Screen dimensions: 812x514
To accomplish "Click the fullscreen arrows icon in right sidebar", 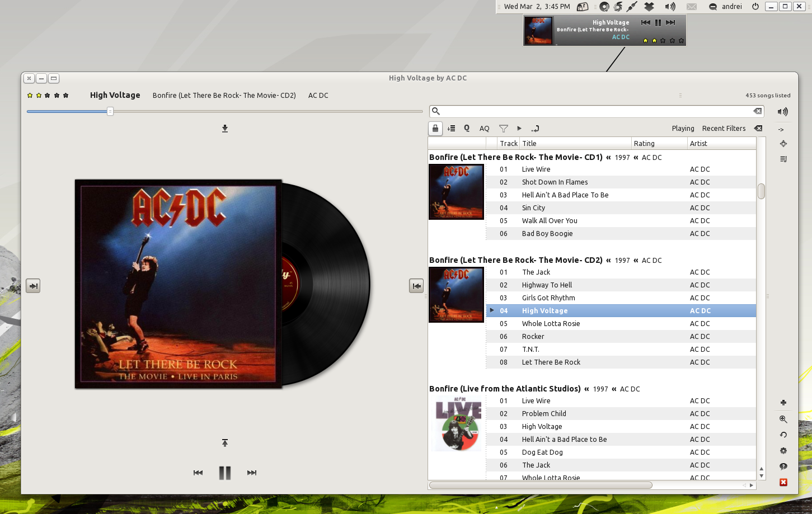I will pyautogui.click(x=783, y=144).
